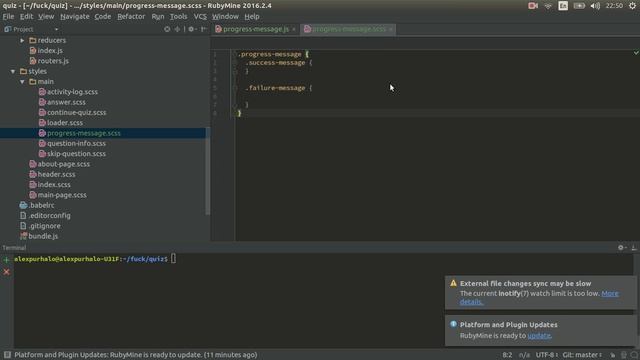Open main-page.scss file

coord(58,195)
